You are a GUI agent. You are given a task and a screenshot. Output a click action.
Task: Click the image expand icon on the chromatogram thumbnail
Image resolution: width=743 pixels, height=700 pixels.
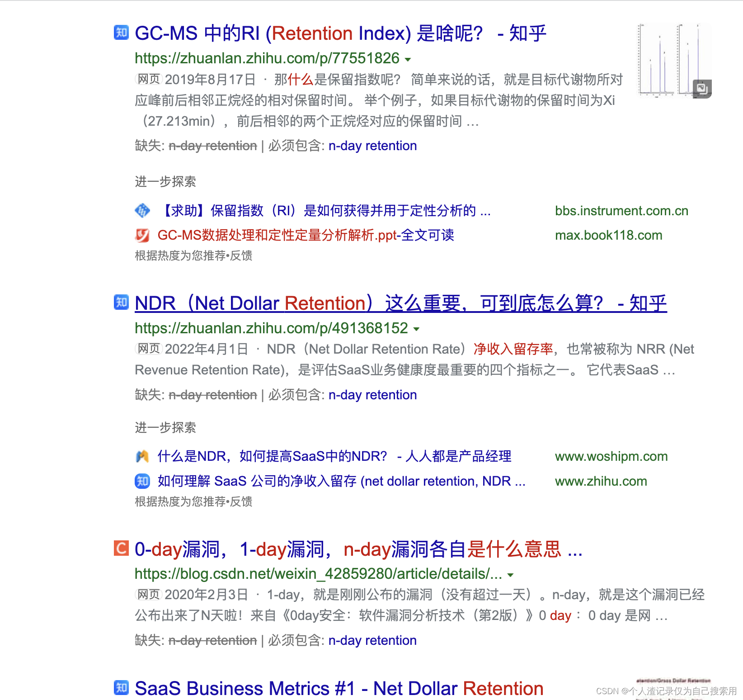coord(702,90)
